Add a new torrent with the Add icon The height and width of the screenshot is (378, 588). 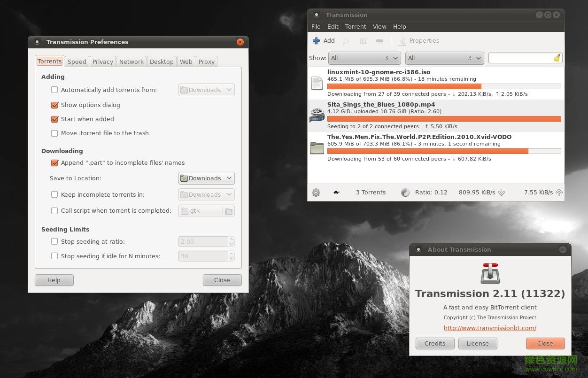(323, 40)
